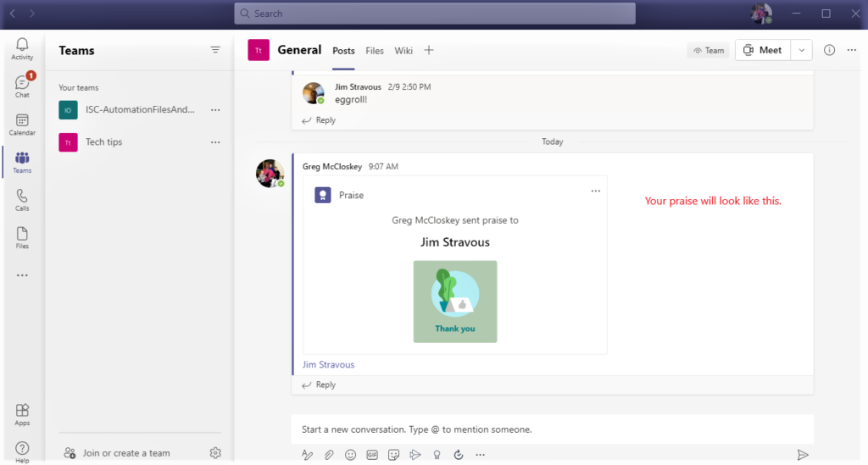
Task: Click Greg McCloskey's profile picture
Action: pyautogui.click(x=270, y=174)
